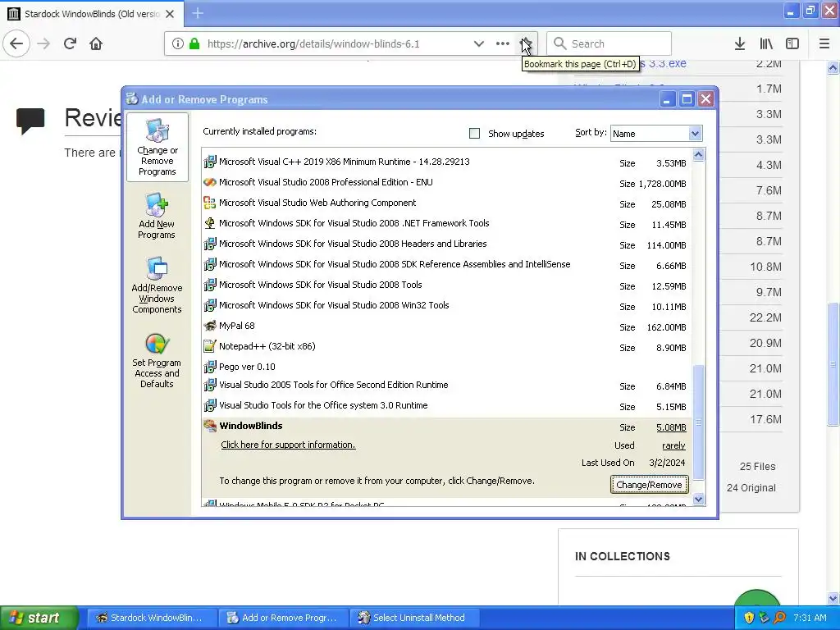Open WindowBlinds support information link
This screenshot has width=840, height=630.
tap(288, 445)
